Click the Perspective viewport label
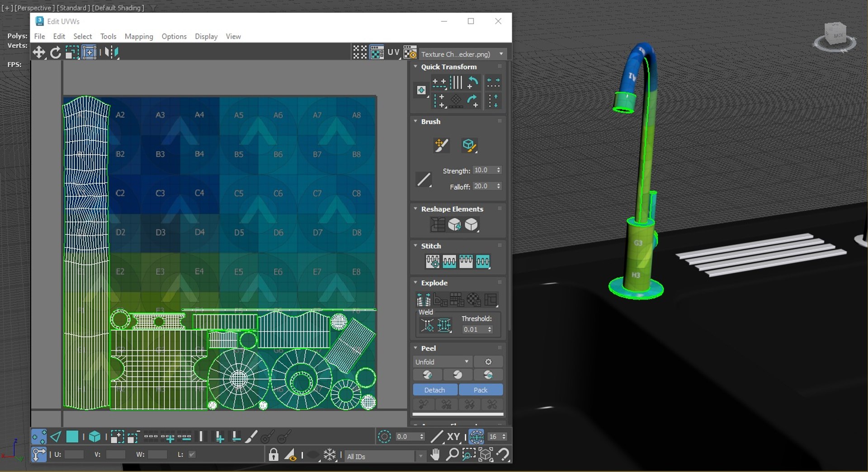Image resolution: width=868 pixels, height=472 pixels. pos(34,8)
